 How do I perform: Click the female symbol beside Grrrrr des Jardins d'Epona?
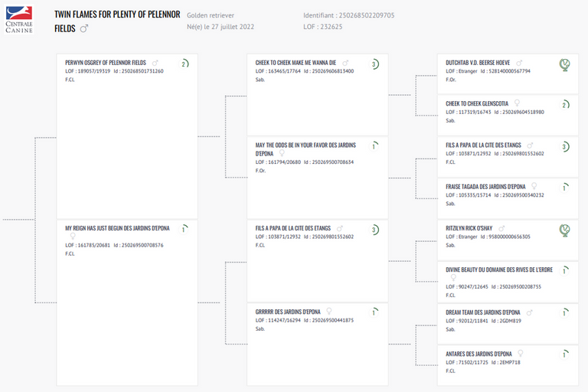[x=329, y=312]
